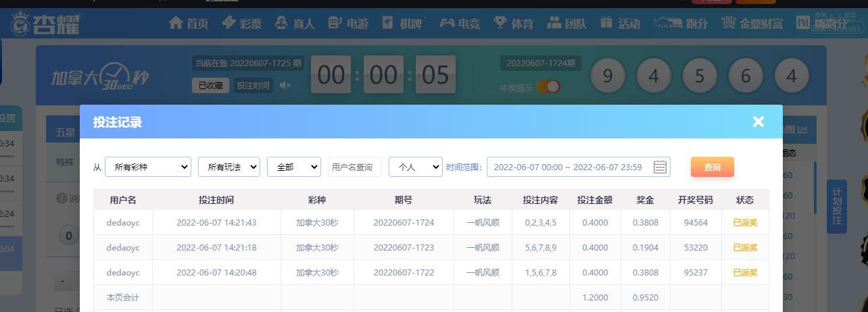
Task: Click bet time 2022-06-07 14:21:18
Action: 216,247
